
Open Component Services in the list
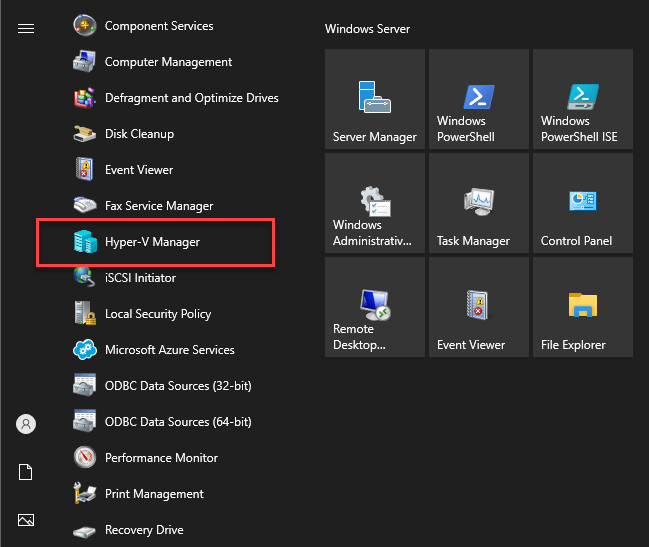click(143, 26)
